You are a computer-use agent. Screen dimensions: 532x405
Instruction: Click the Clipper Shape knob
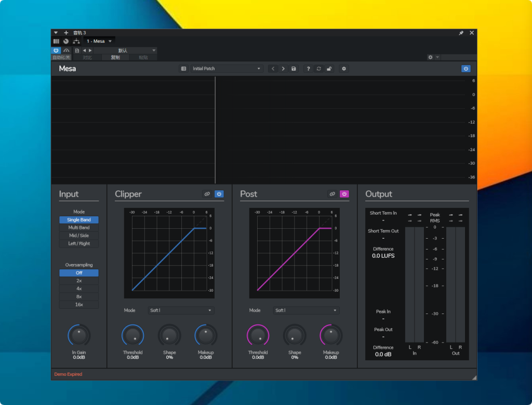tap(169, 336)
